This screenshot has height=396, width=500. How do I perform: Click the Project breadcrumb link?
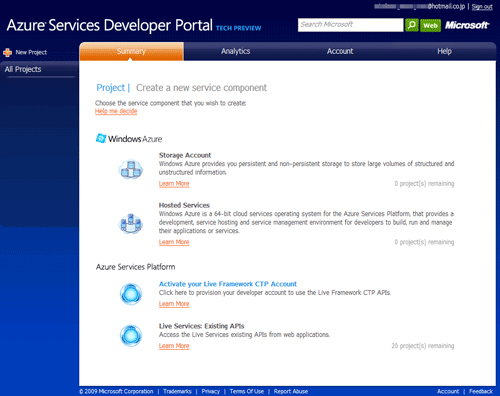point(110,88)
